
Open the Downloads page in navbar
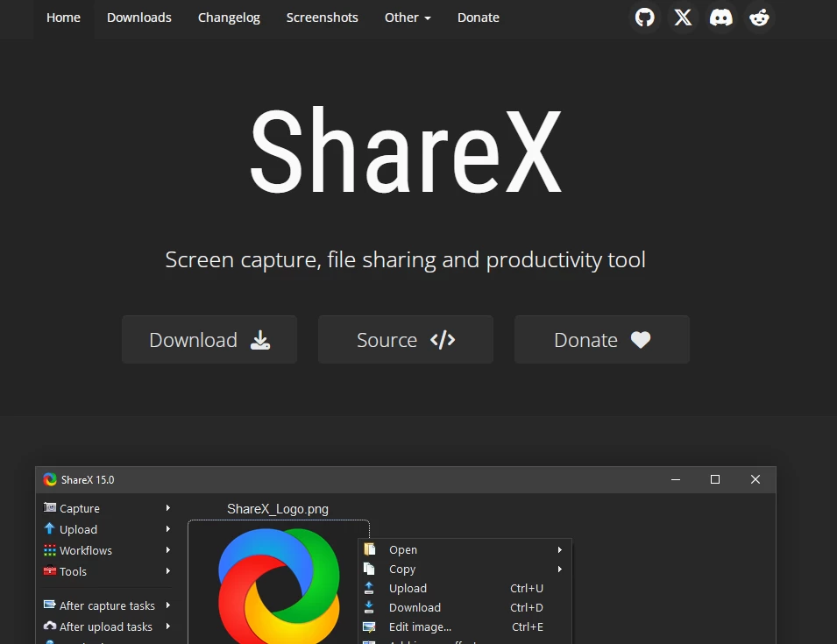[x=139, y=18]
